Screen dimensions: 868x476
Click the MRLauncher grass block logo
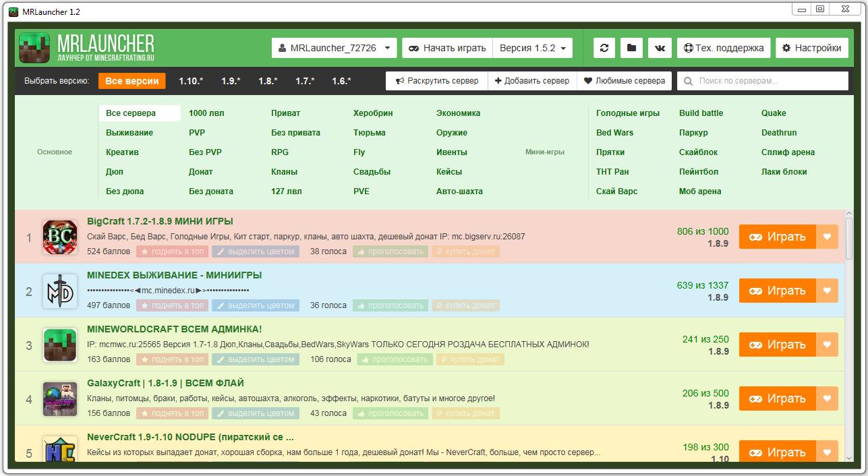34,48
